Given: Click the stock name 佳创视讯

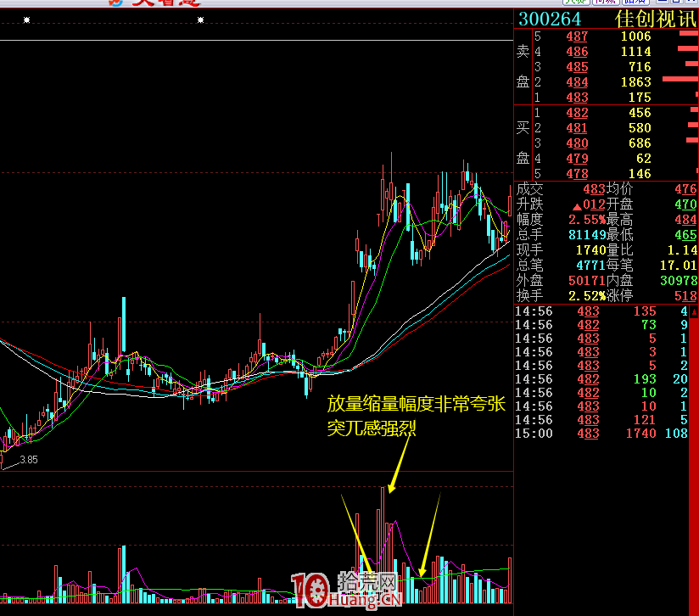Looking at the screenshot, I should [655, 20].
